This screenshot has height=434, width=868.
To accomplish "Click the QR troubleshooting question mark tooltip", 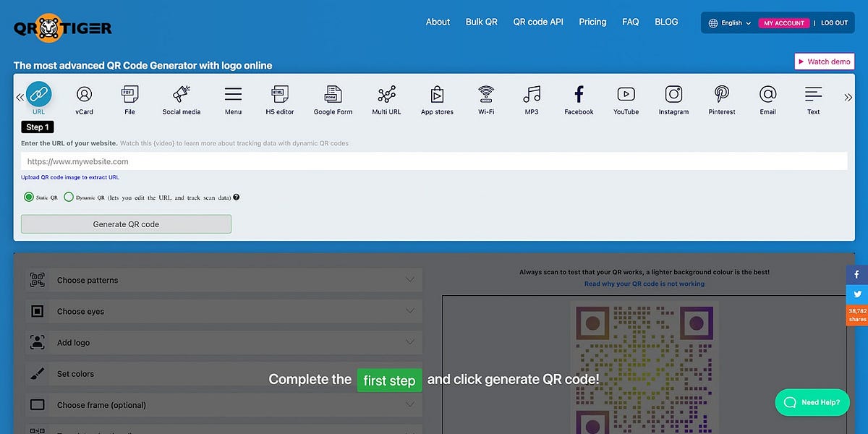I will (236, 197).
